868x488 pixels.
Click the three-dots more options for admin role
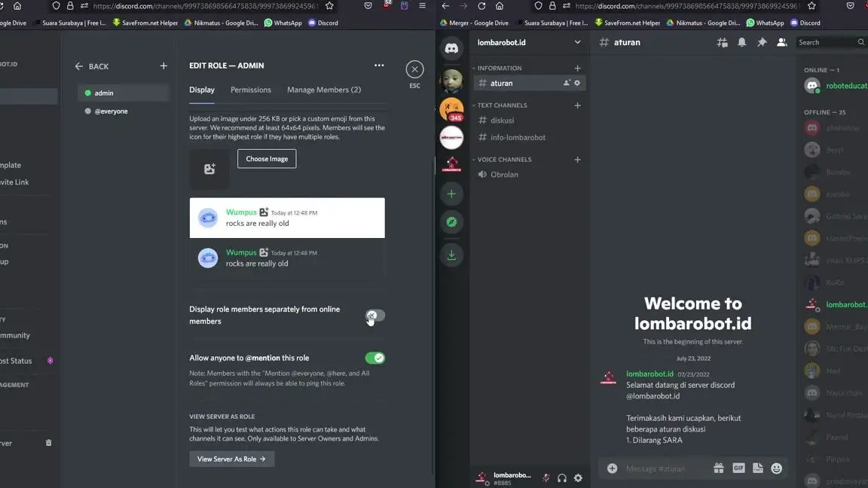(x=379, y=66)
